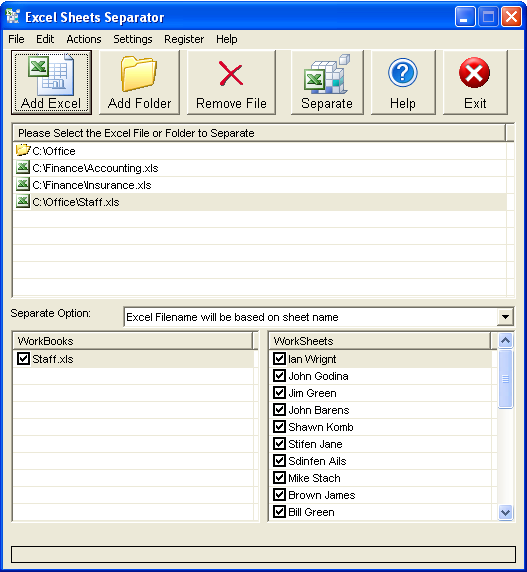Select the C:\Finance\Insurance.xls row
This screenshot has width=527, height=572.
tap(260, 185)
